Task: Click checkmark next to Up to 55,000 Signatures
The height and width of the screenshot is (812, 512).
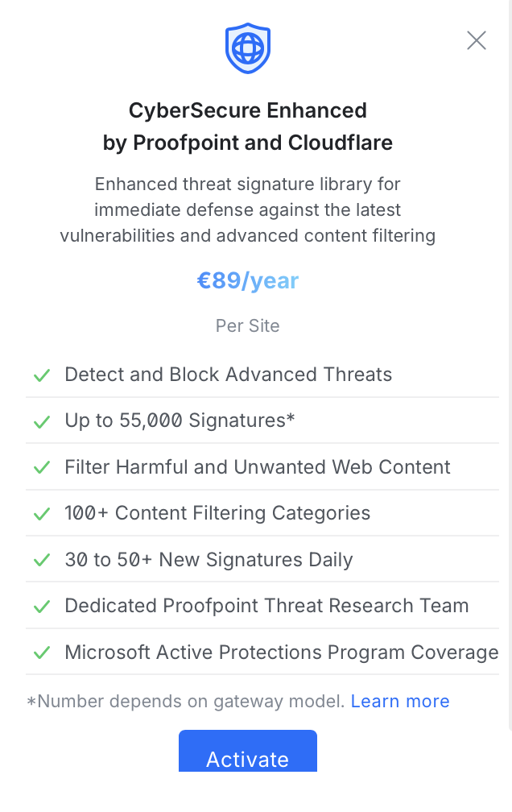Action: 41,421
